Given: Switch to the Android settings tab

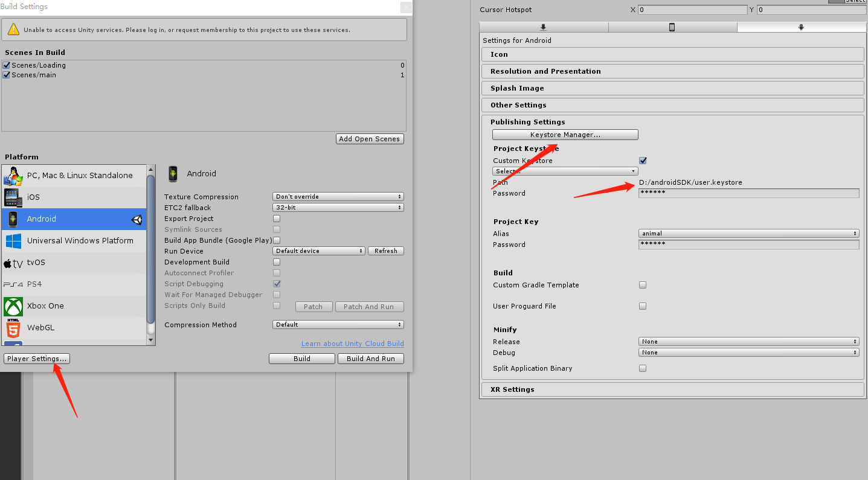Looking at the screenshot, I should tap(801, 27).
